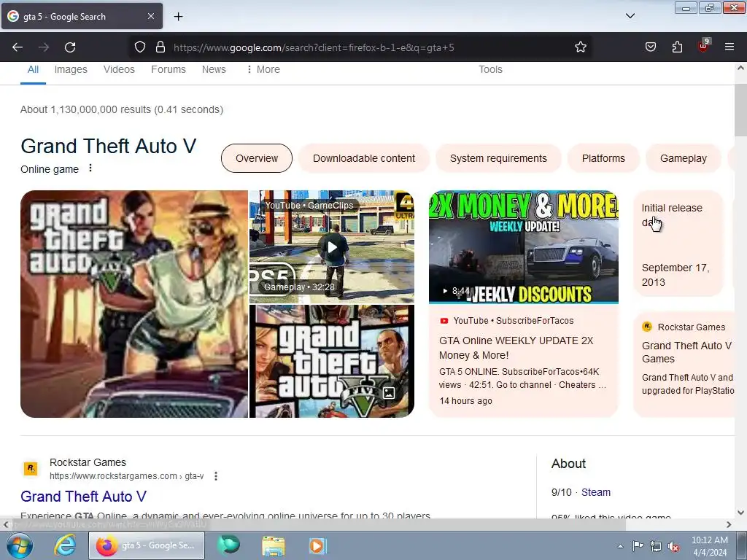Open the teal bird application in taskbar

click(228, 545)
